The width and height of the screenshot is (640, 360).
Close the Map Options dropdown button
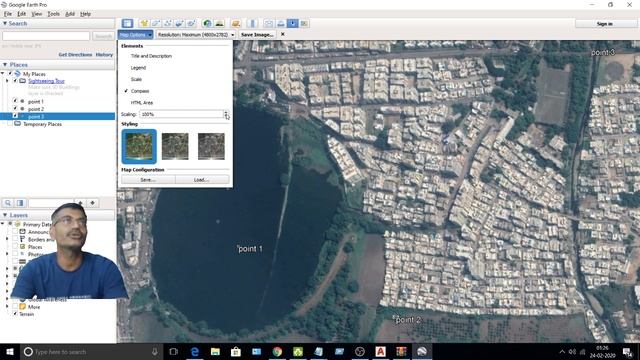pos(136,35)
